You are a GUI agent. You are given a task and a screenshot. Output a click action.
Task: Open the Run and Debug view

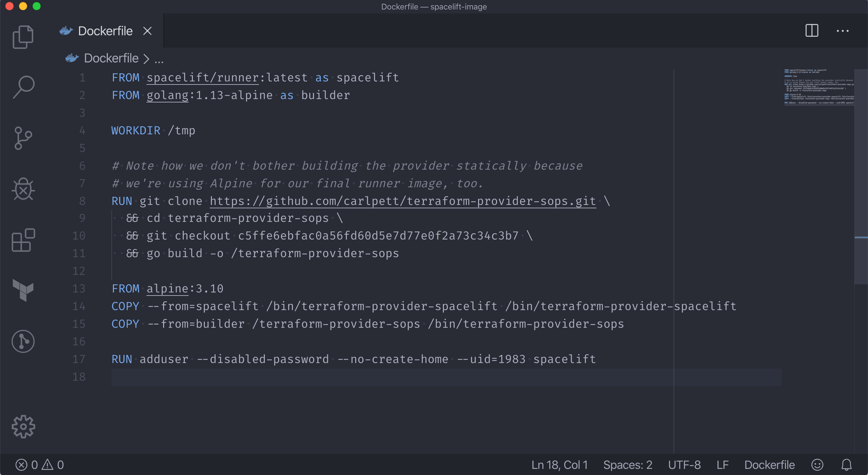click(x=23, y=189)
